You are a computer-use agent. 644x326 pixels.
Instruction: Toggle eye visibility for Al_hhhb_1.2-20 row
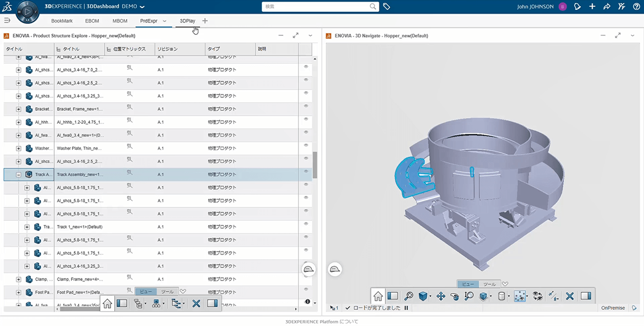[x=306, y=119]
